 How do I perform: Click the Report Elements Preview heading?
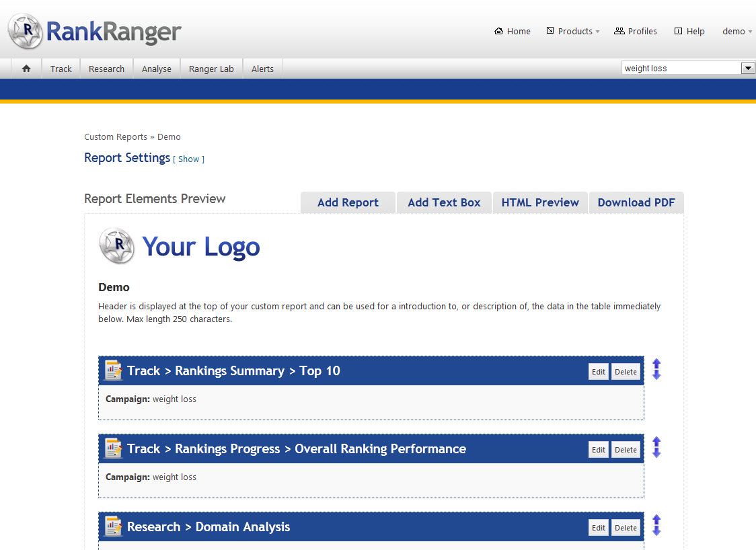[x=155, y=198]
